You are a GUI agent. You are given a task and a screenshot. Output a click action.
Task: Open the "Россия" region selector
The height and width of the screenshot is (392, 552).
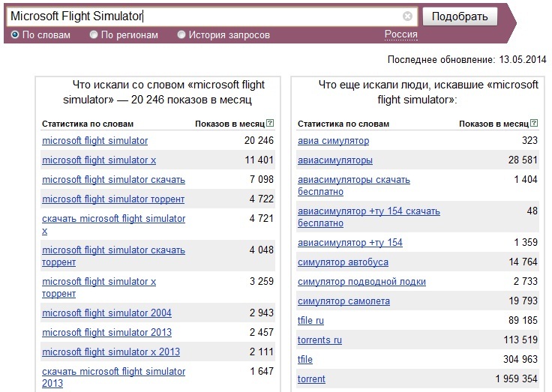pos(401,34)
